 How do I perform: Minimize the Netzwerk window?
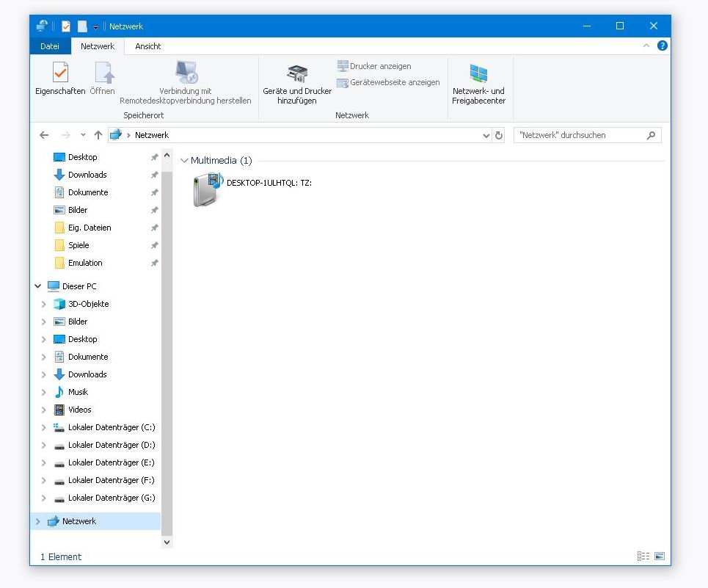click(586, 26)
